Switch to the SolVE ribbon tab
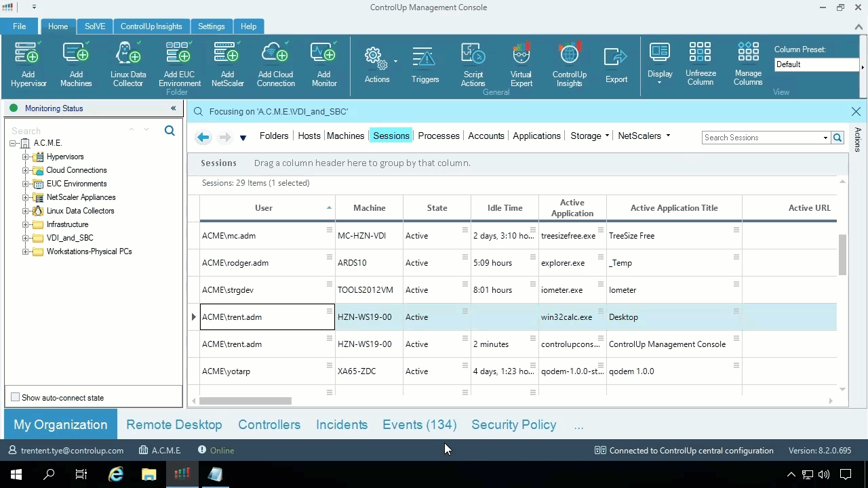 coord(95,26)
